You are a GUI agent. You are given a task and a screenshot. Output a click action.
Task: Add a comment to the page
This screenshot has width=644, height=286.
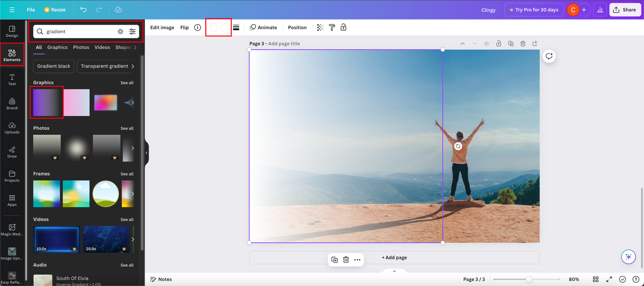[x=549, y=56]
